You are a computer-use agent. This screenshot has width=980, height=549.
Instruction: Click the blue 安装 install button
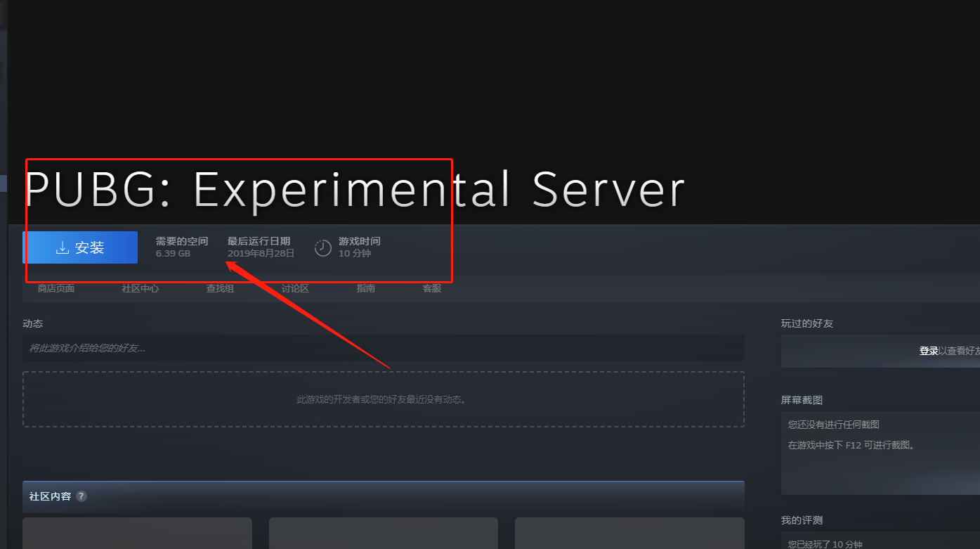[x=80, y=247]
